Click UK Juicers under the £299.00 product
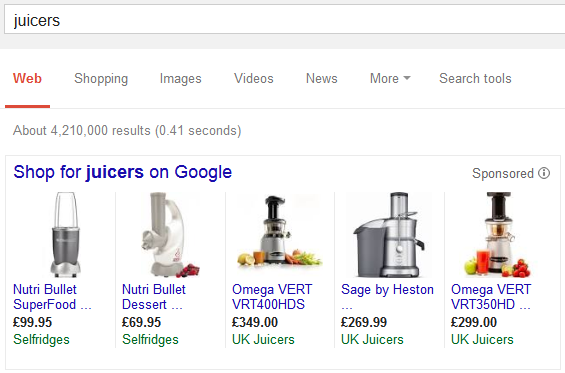Image resolution: width=565 pixels, height=373 pixels. [482, 339]
